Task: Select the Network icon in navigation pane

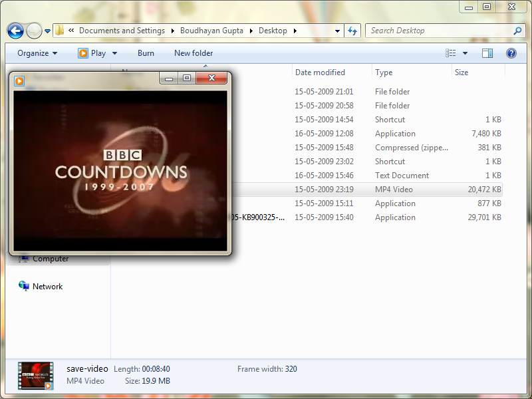Action: tap(25, 287)
